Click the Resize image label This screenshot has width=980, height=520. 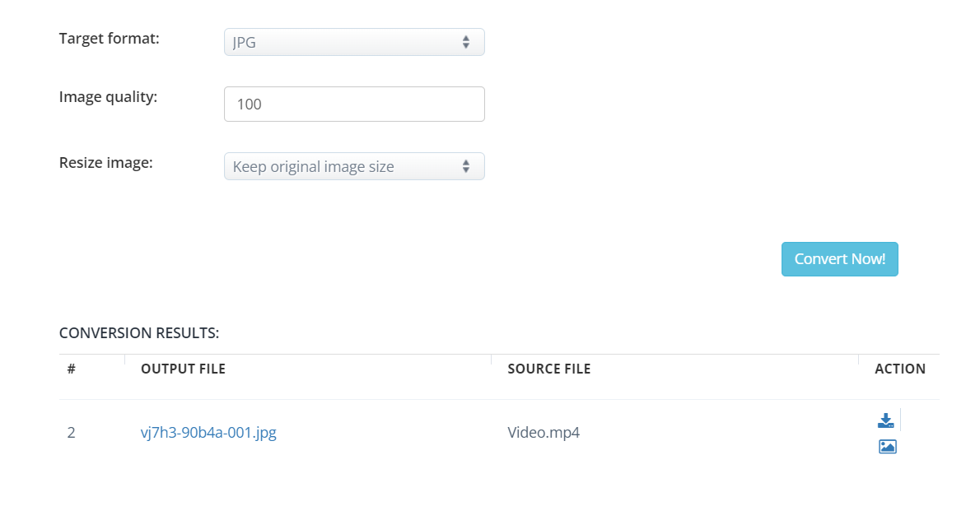tap(105, 163)
